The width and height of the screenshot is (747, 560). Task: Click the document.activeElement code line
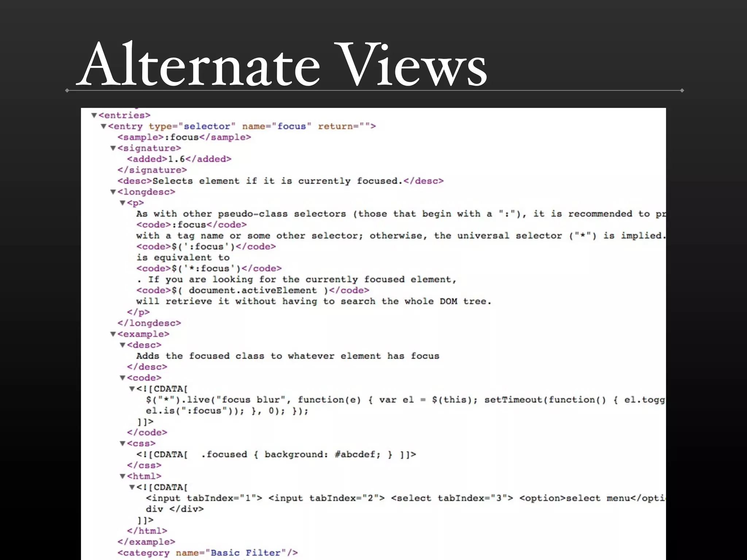[252, 291]
